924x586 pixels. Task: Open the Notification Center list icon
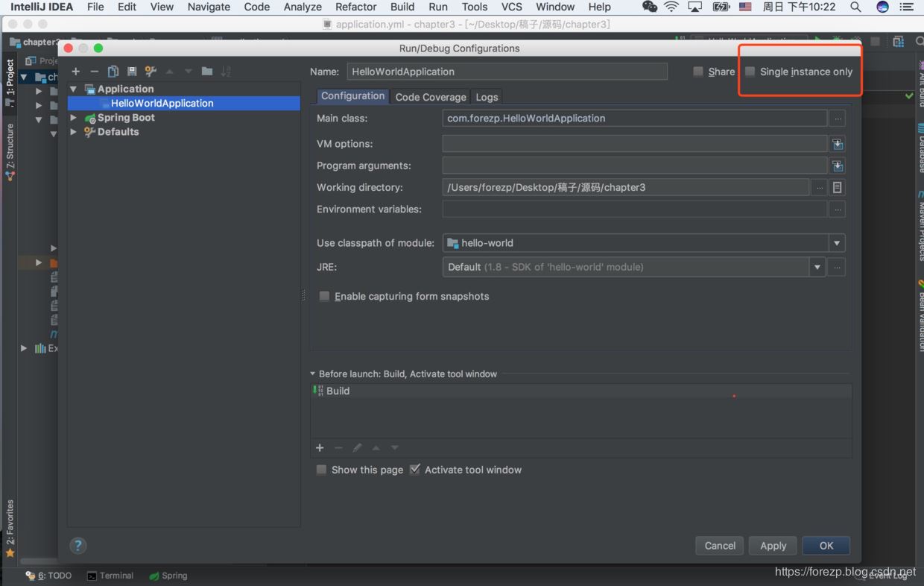click(x=906, y=7)
